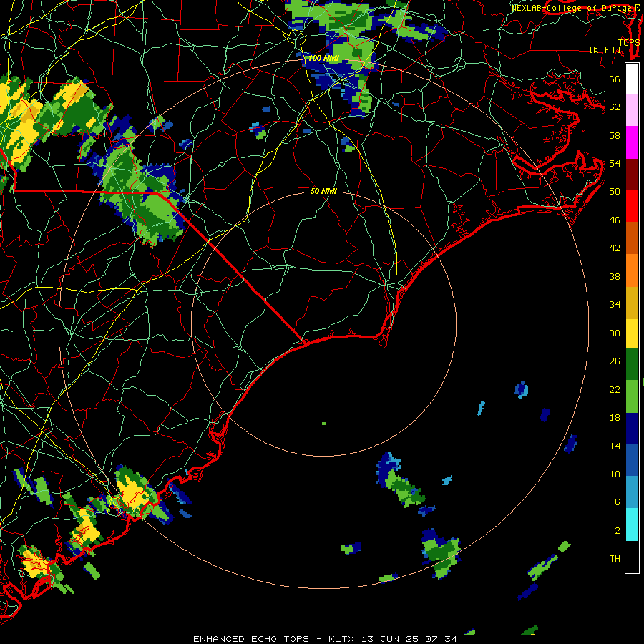Viewport: 644px width, 644px height.
Task: Click the white swatch in the echo tops legend
Action: point(632,79)
